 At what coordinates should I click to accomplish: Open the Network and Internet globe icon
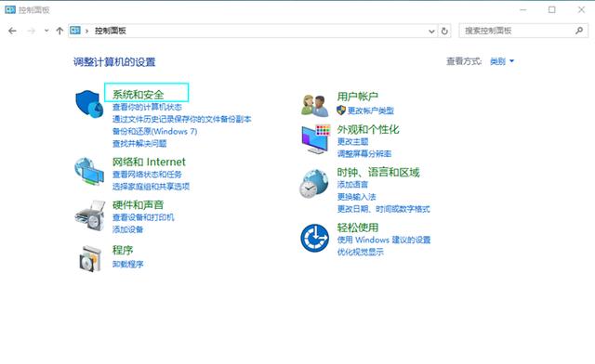pyautogui.click(x=89, y=172)
